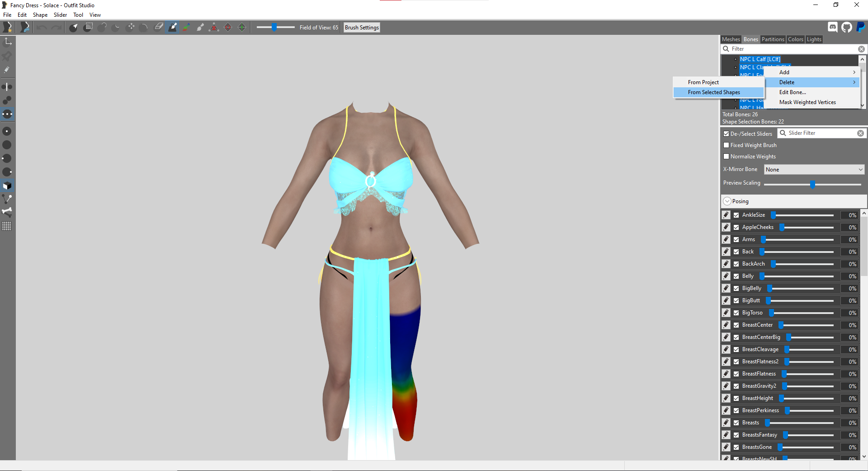Click the Brush Settings button
The width and height of the screenshot is (868, 471).
pos(362,28)
